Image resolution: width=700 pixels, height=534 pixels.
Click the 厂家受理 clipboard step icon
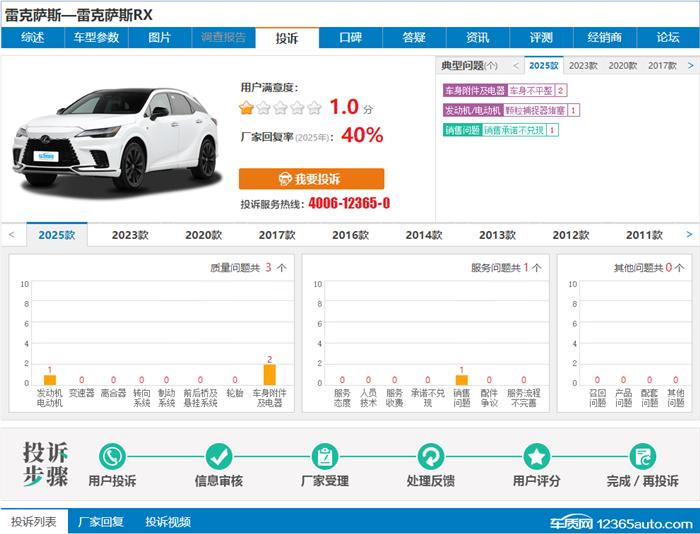tap(325, 456)
